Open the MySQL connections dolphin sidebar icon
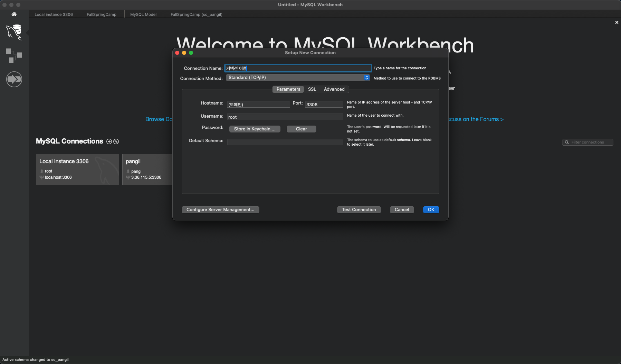 14,32
